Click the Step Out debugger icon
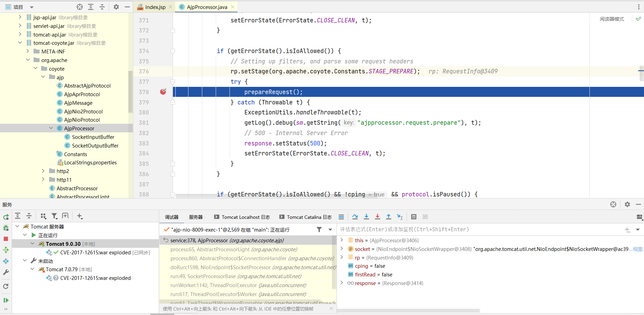 pos(389,217)
